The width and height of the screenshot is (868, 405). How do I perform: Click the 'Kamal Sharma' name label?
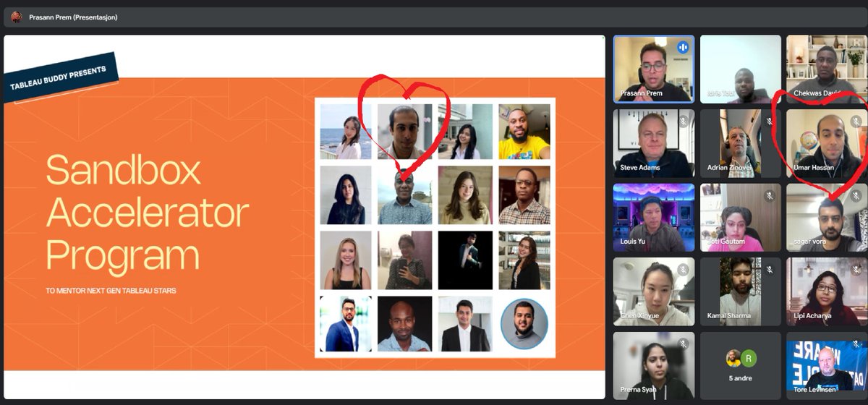click(729, 316)
